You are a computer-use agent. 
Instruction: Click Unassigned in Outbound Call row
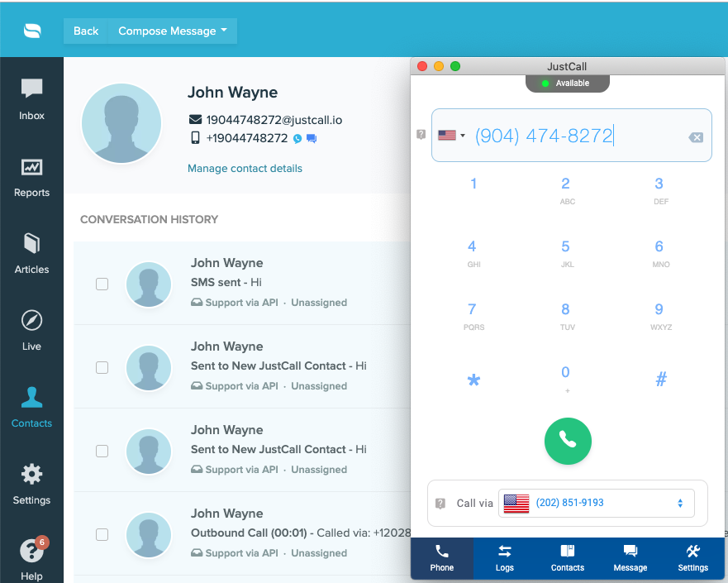(319, 553)
